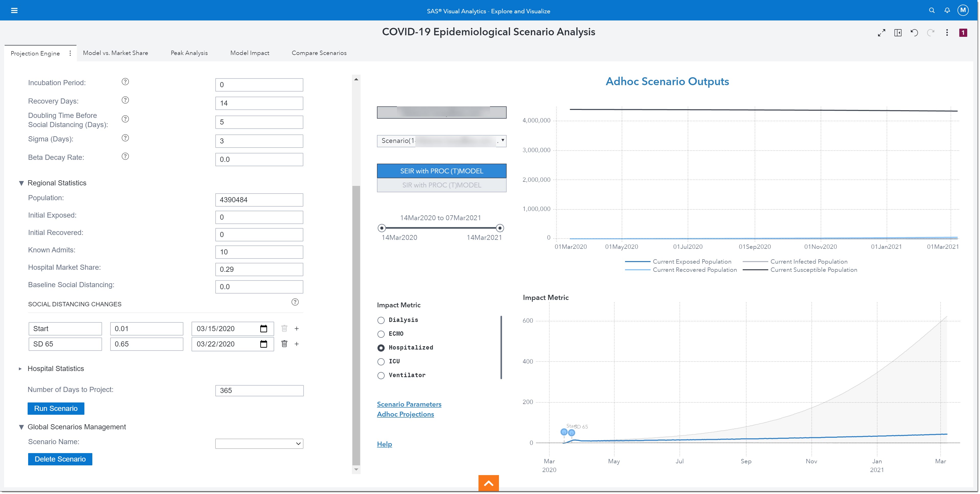The height and width of the screenshot is (494, 980).
Task: Delete the SD 65 row with trash icon
Action: click(284, 344)
